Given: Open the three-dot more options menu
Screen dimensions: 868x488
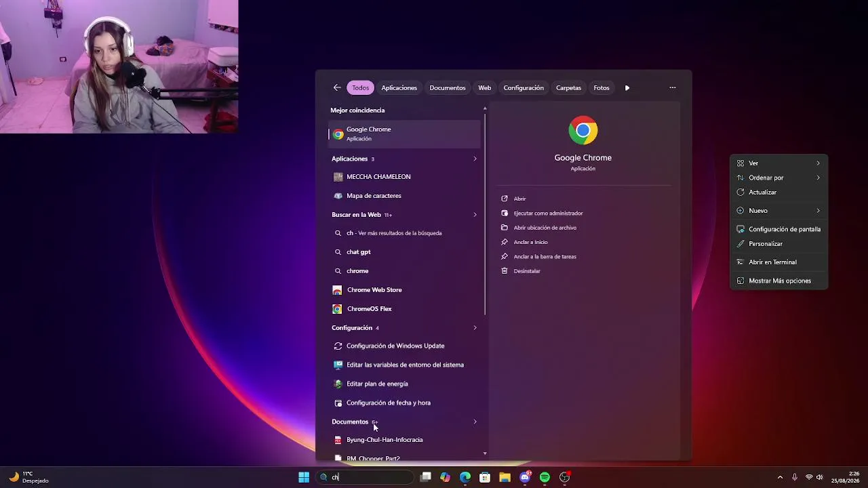Looking at the screenshot, I should point(673,87).
